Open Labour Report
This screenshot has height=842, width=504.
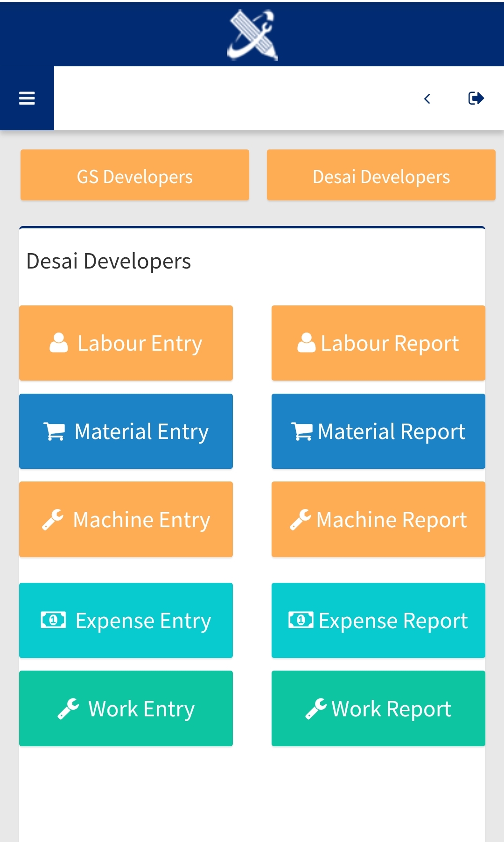coord(378,343)
